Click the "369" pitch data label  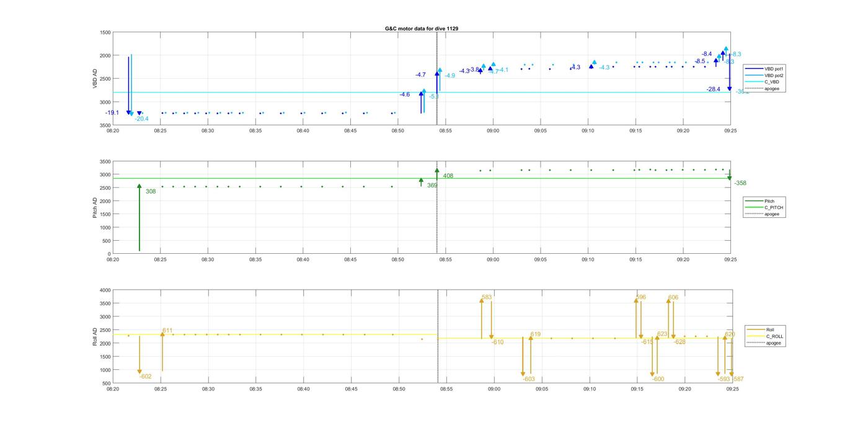(x=432, y=186)
